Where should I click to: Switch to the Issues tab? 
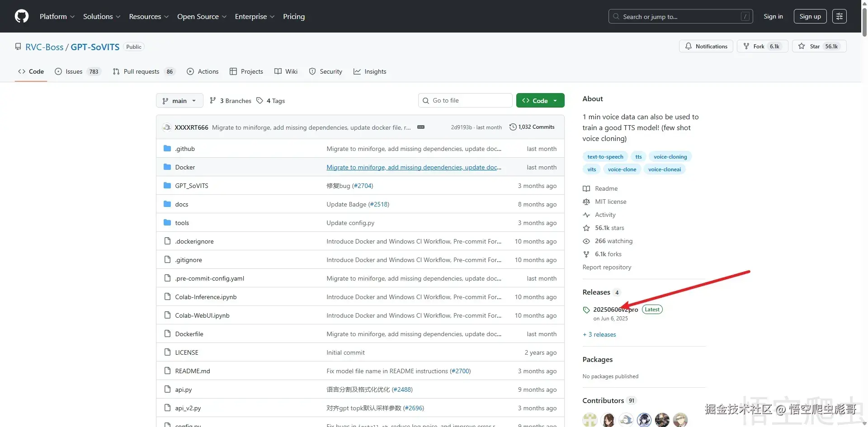(x=78, y=71)
